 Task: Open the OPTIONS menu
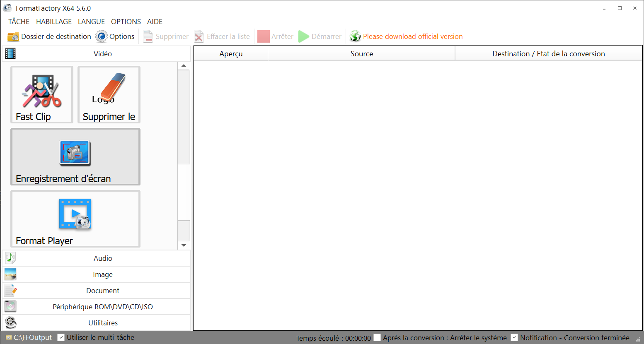pyautogui.click(x=126, y=22)
